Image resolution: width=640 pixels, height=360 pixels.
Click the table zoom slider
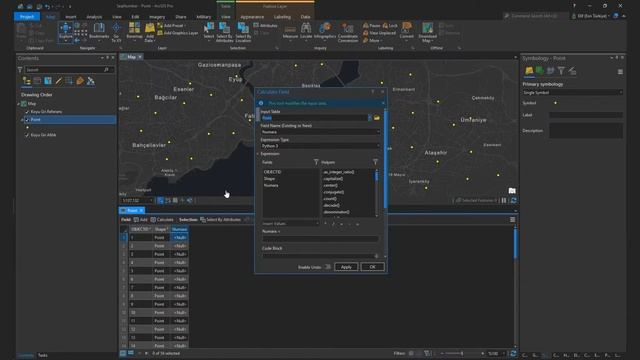[462, 353]
